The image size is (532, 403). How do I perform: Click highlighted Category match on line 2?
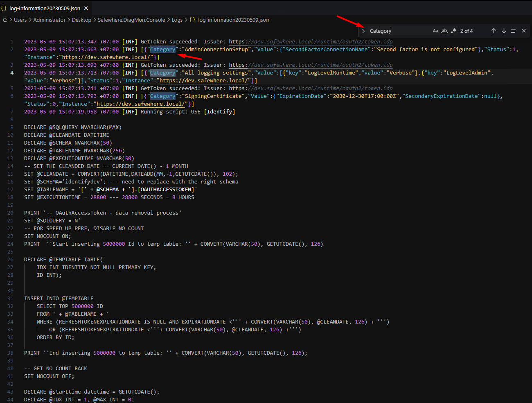coord(162,49)
